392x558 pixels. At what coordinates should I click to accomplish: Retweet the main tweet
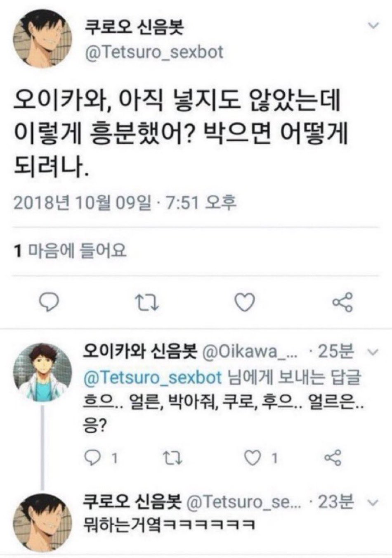pyautogui.click(x=148, y=303)
